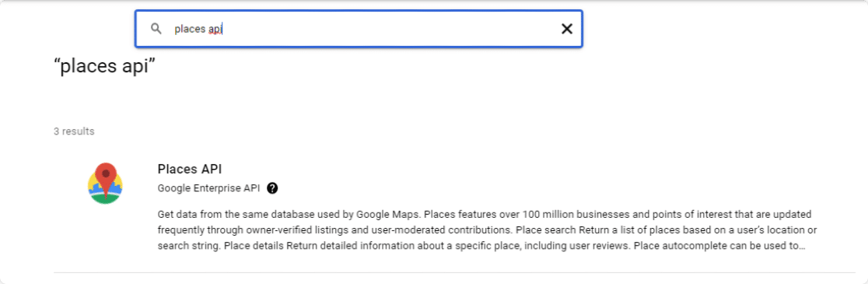Click the quoted "places api" heading
Screen dimensions: 868x284
105,67
